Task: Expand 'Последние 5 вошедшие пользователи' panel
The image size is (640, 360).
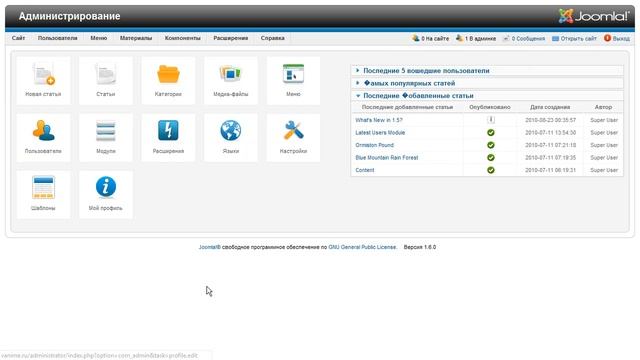Action: pyautogui.click(x=487, y=71)
